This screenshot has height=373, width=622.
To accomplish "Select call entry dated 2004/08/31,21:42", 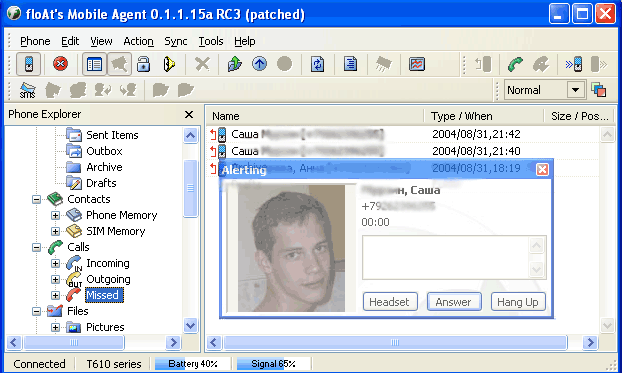I will [403, 135].
